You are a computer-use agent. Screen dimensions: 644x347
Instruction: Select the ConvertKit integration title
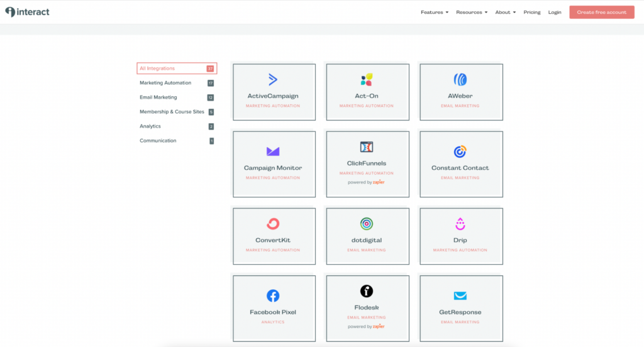click(x=273, y=240)
